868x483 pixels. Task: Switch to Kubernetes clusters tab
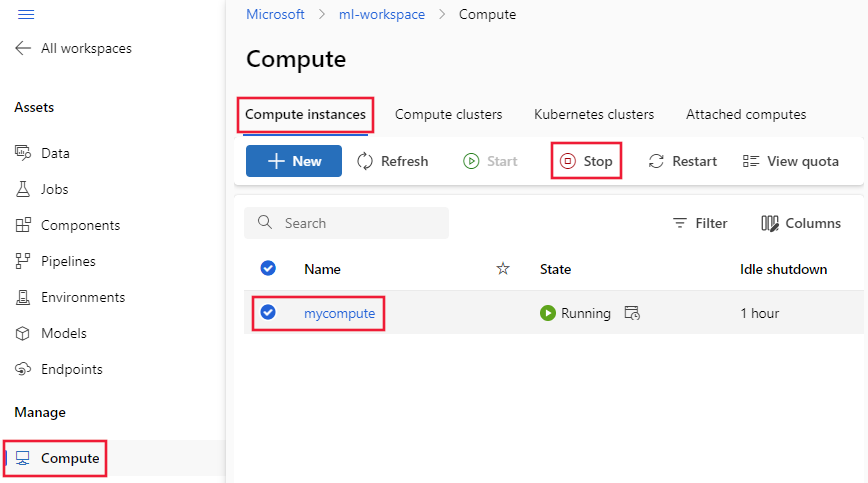point(594,114)
